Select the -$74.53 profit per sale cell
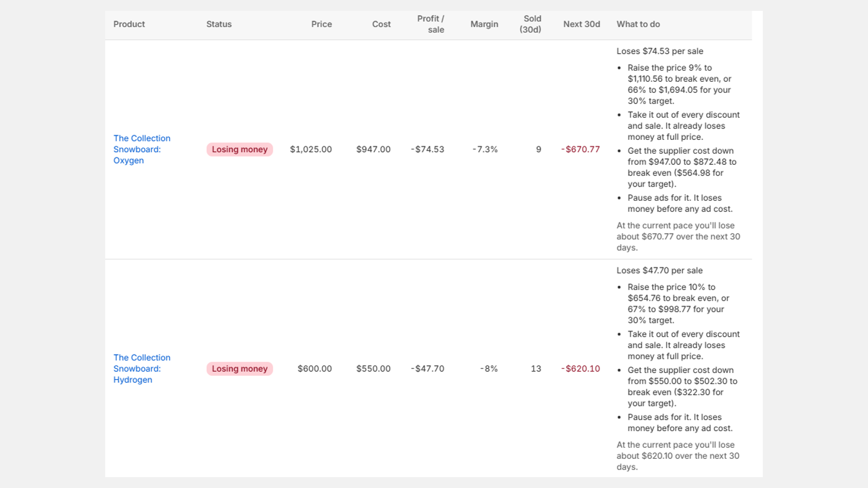The height and width of the screenshot is (488, 868). (427, 149)
